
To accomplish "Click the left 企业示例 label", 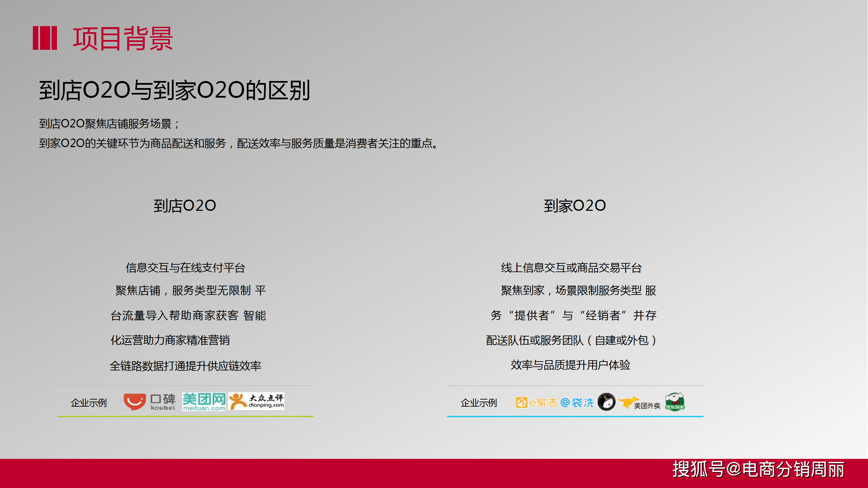I will pos(89,403).
